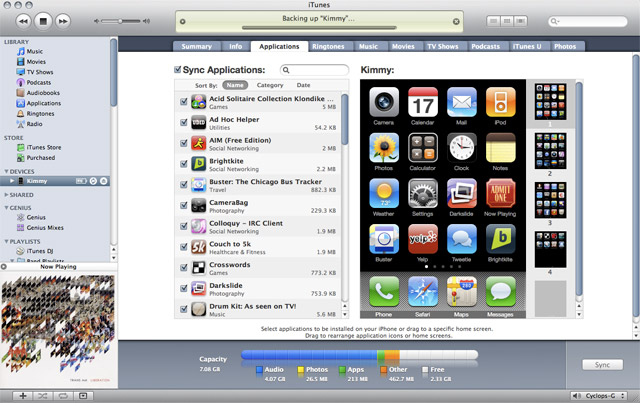Toggle shuffle in bottom toolbar

click(x=43, y=396)
